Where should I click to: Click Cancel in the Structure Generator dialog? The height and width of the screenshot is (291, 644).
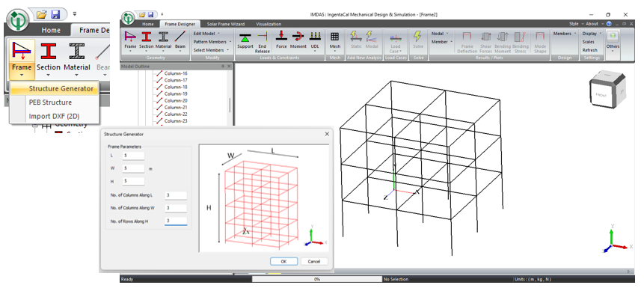pyautogui.click(x=314, y=261)
